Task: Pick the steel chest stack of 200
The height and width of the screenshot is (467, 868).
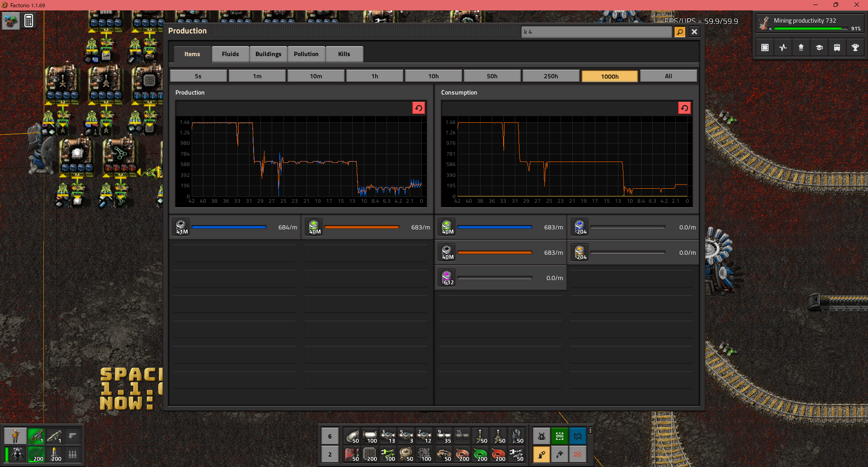Action: pos(370,454)
